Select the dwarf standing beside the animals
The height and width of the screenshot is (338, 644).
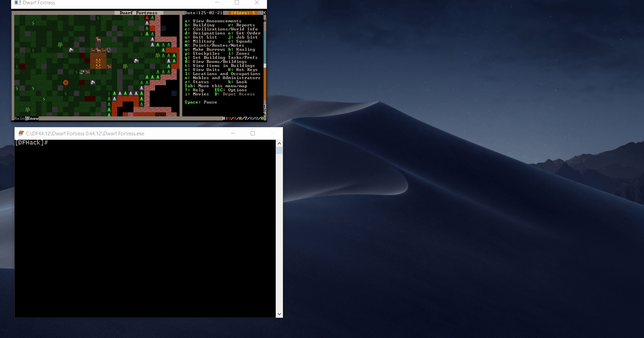coord(109,50)
